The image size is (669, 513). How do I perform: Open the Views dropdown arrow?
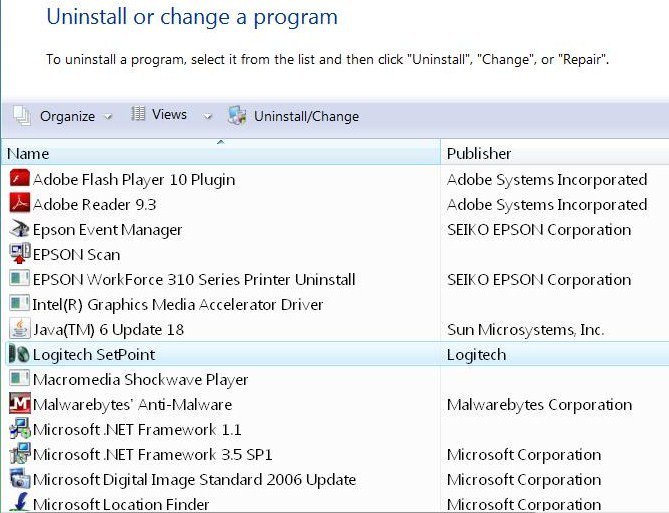pos(207,116)
